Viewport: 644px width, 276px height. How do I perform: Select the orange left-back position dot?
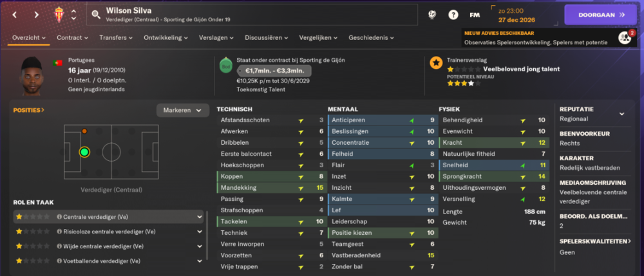84,131
